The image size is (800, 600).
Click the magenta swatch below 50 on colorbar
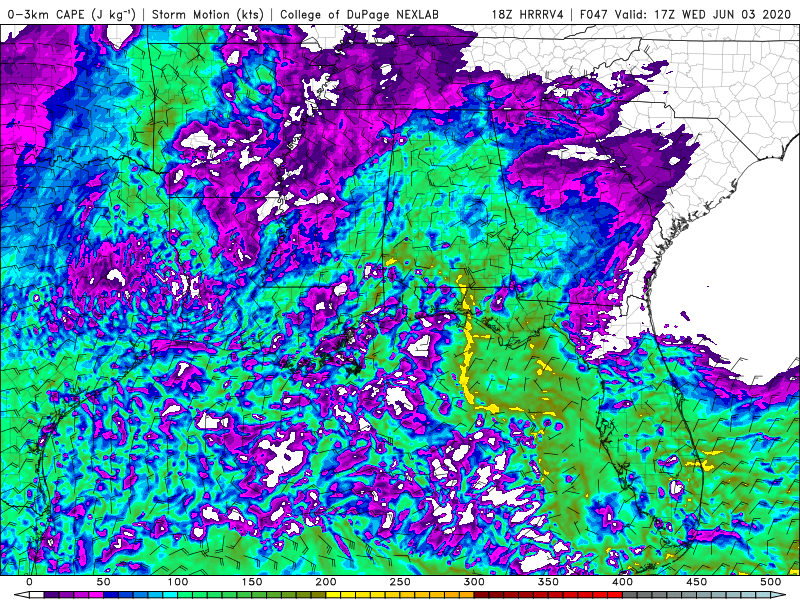[96, 595]
